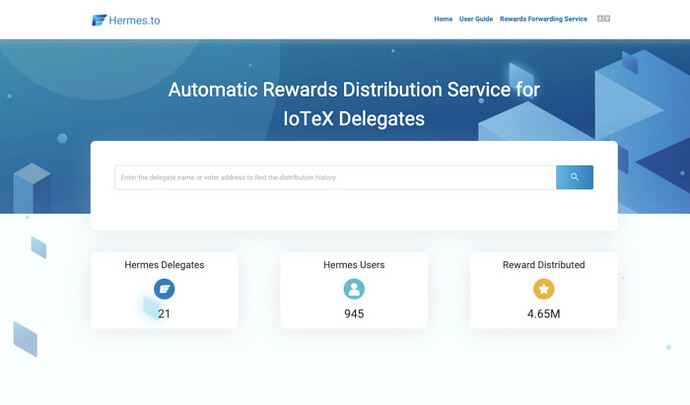The image size is (690, 405).
Task: Focus the delegate name search field
Action: point(335,177)
